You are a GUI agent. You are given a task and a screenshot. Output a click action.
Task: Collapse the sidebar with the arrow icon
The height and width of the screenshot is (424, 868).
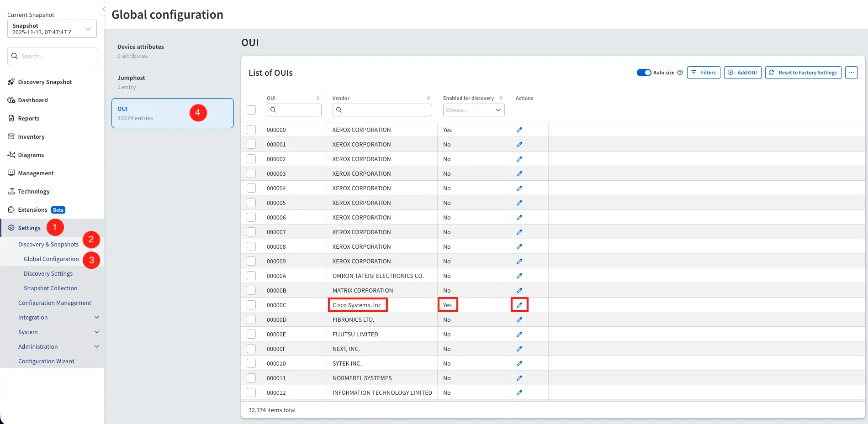104,9
